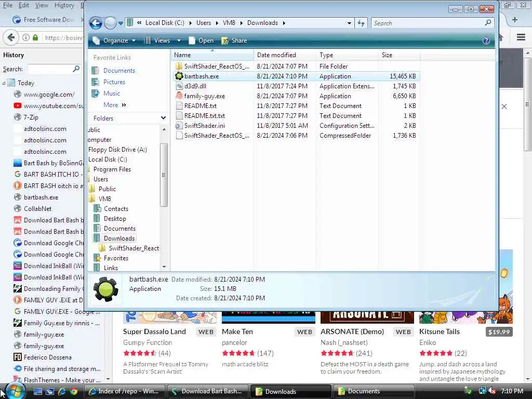
Task: Open Kitsune Tails game link
Action: [440, 331]
